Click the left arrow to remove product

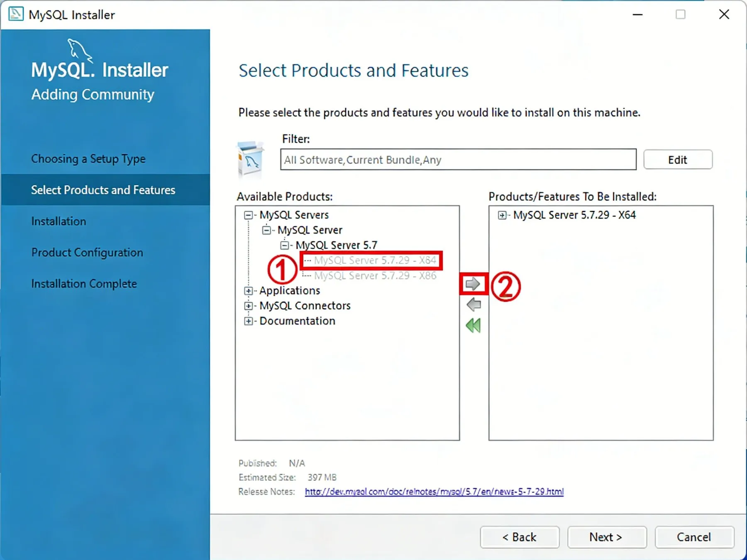tap(473, 304)
